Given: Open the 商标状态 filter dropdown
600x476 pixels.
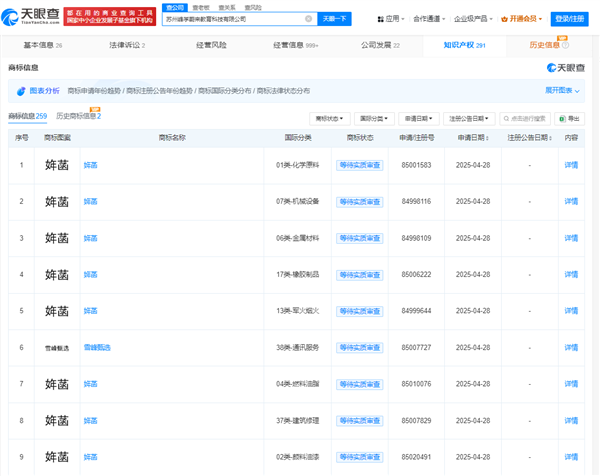Looking at the screenshot, I should tap(327, 118).
